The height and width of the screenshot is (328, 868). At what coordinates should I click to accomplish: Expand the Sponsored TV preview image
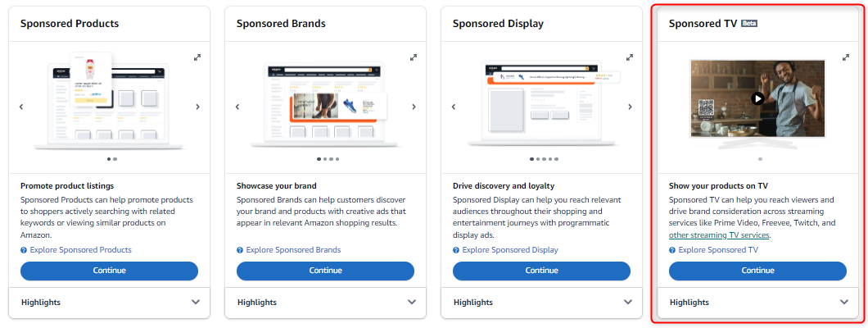pyautogui.click(x=845, y=57)
